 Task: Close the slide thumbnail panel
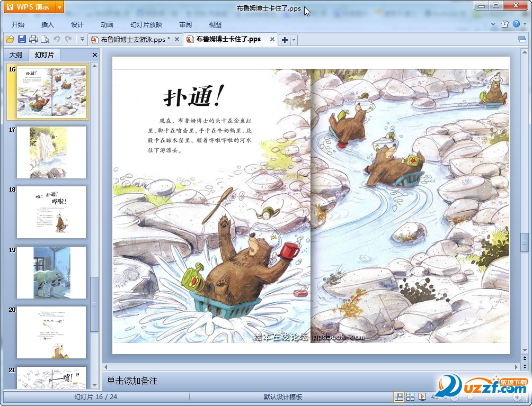click(95, 55)
